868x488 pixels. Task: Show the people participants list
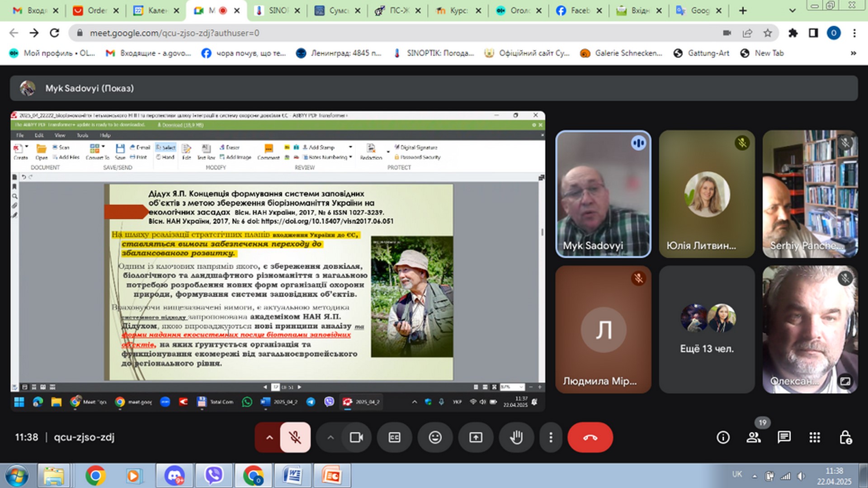click(753, 437)
